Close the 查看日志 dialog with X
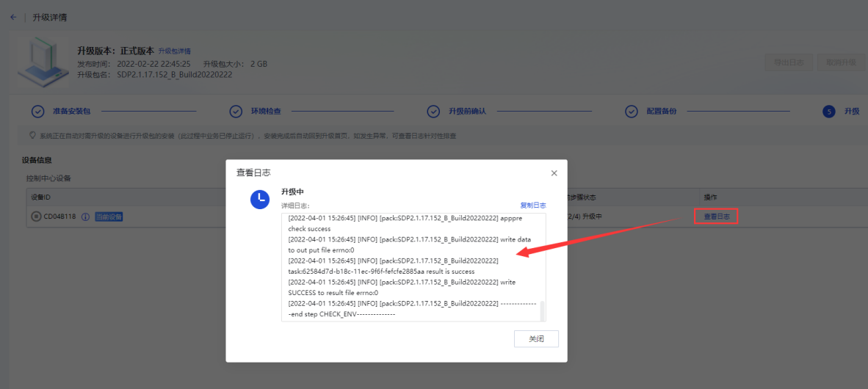 554,173
